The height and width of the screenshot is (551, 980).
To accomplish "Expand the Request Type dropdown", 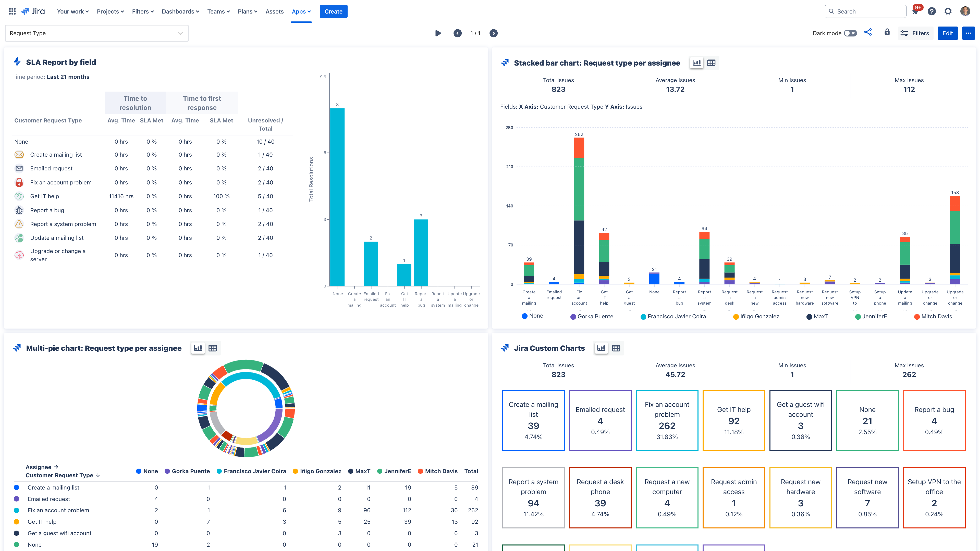I will [180, 33].
